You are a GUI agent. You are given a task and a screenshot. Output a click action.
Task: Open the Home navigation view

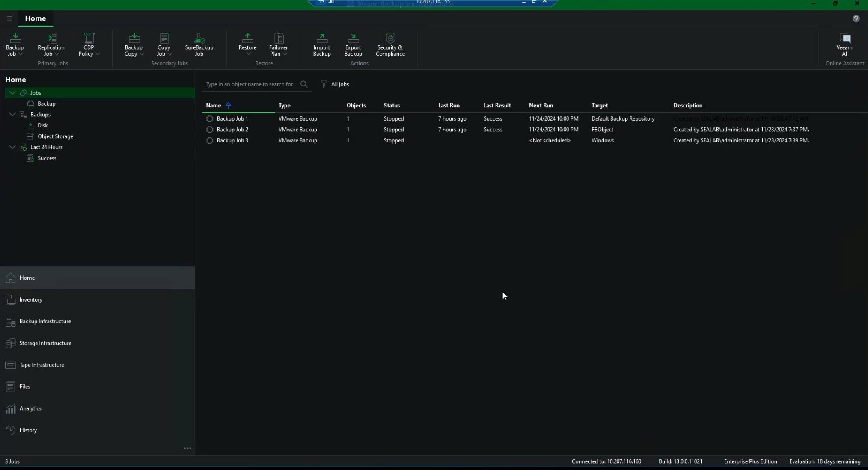[97, 278]
